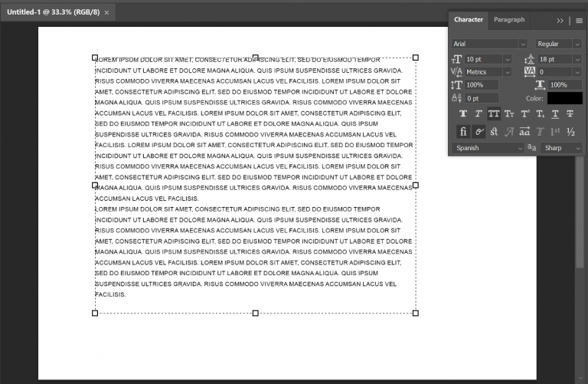
Task: Apply Underline to text
Action: [x=555, y=113]
